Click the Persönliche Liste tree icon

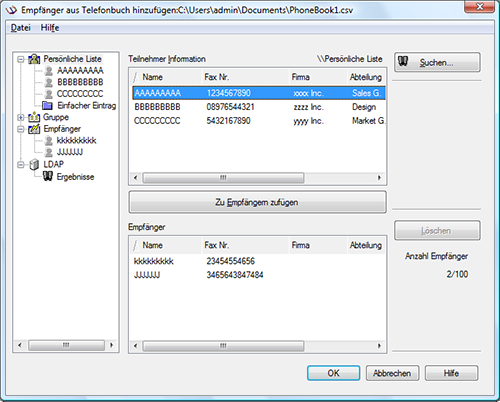click(34, 59)
